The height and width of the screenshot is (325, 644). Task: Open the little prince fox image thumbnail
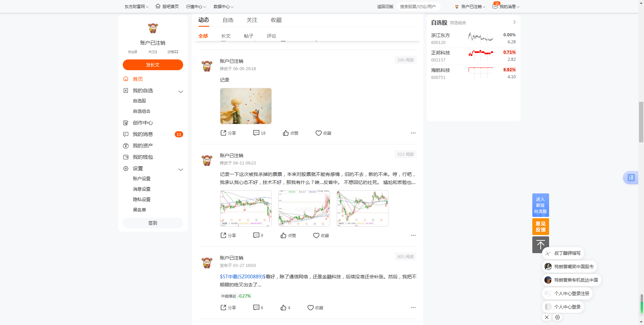tap(246, 106)
